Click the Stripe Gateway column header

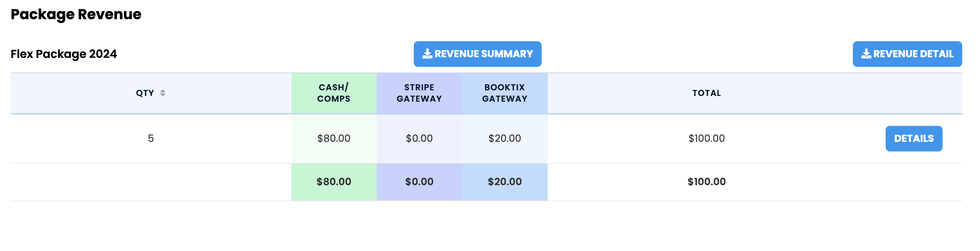pos(419,93)
